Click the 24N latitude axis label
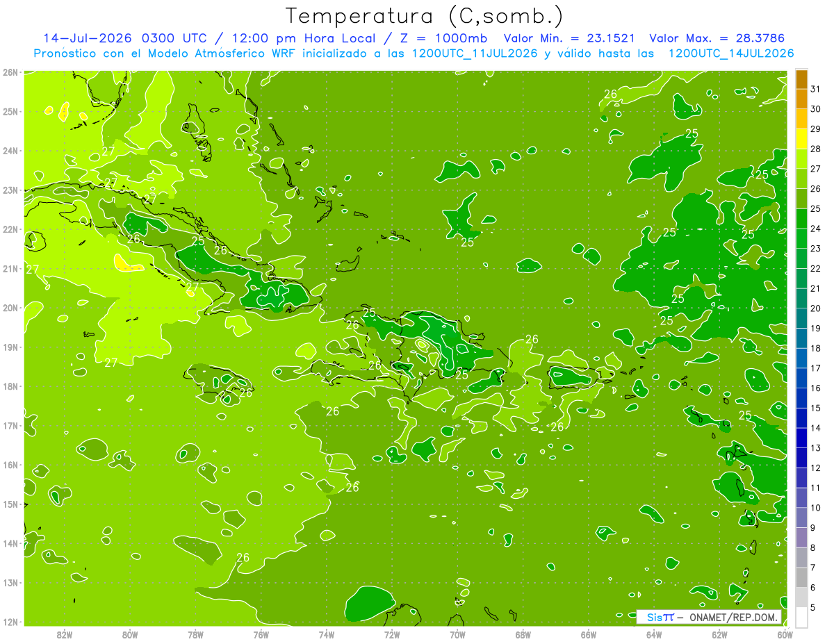Image resolution: width=834 pixels, height=644 pixels. click(10, 151)
